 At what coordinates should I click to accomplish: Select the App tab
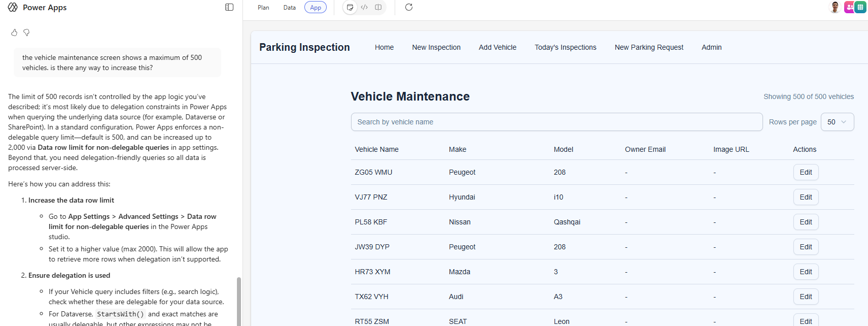(x=316, y=8)
